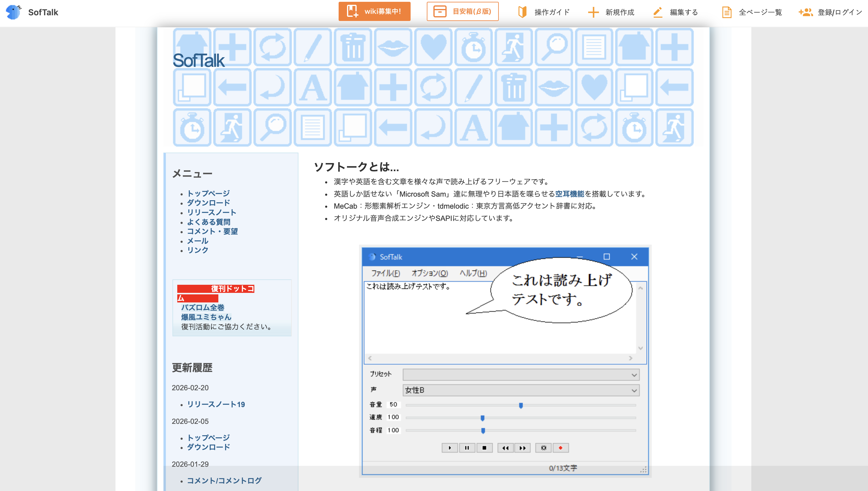Click the play button in SofTalk screenshot
Viewport: 868px width, 491px height.
pos(450,448)
